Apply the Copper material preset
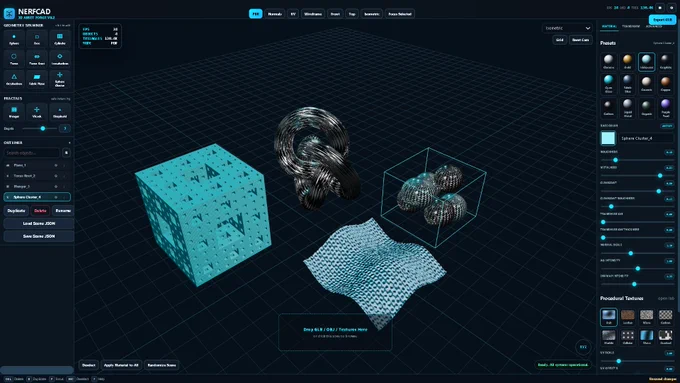The width and height of the screenshot is (680, 383). [x=665, y=84]
